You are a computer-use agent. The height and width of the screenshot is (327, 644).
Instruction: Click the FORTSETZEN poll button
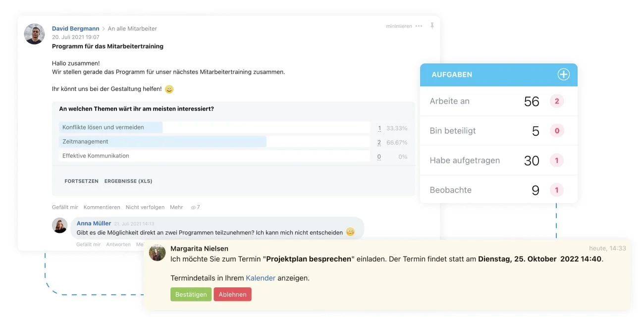point(81,181)
